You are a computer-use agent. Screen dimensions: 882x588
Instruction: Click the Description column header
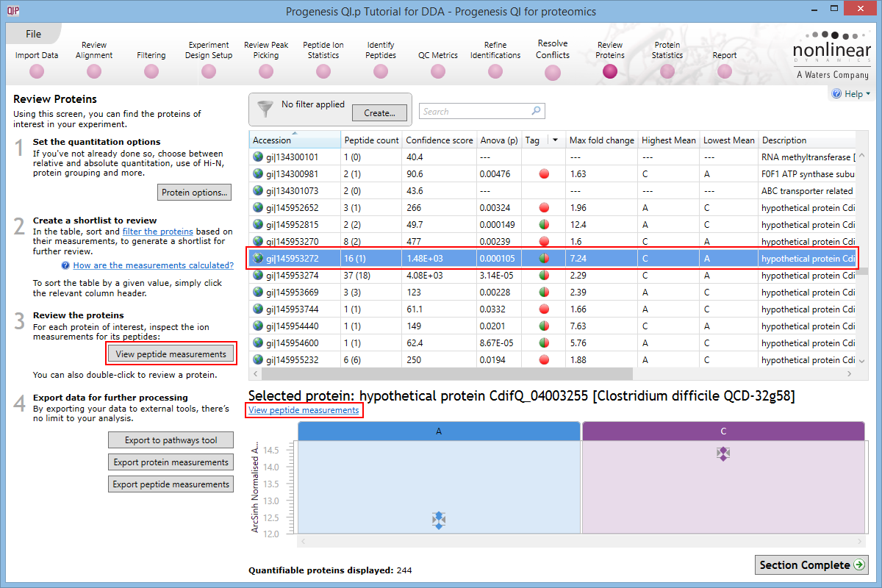coord(808,140)
